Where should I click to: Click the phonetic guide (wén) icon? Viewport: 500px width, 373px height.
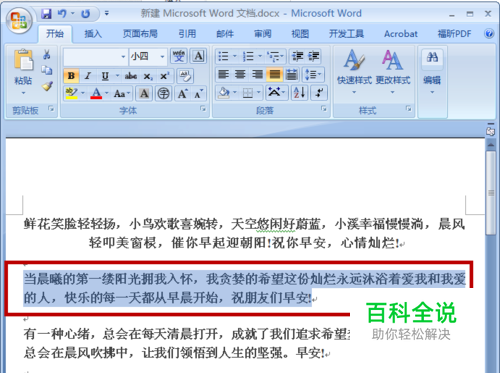point(179,56)
